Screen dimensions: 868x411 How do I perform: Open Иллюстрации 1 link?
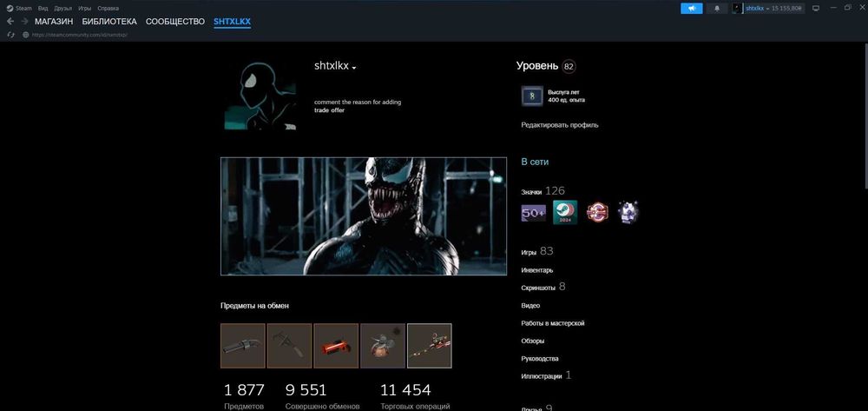click(546, 375)
